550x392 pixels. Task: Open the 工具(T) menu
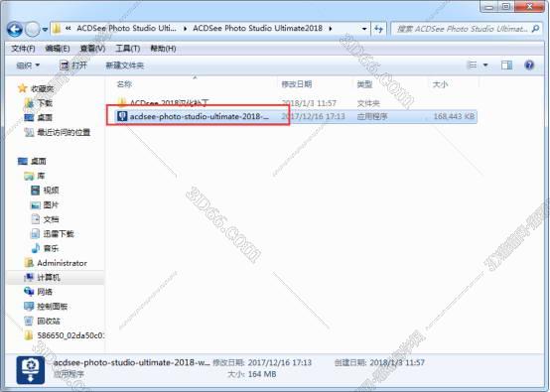[x=128, y=49]
